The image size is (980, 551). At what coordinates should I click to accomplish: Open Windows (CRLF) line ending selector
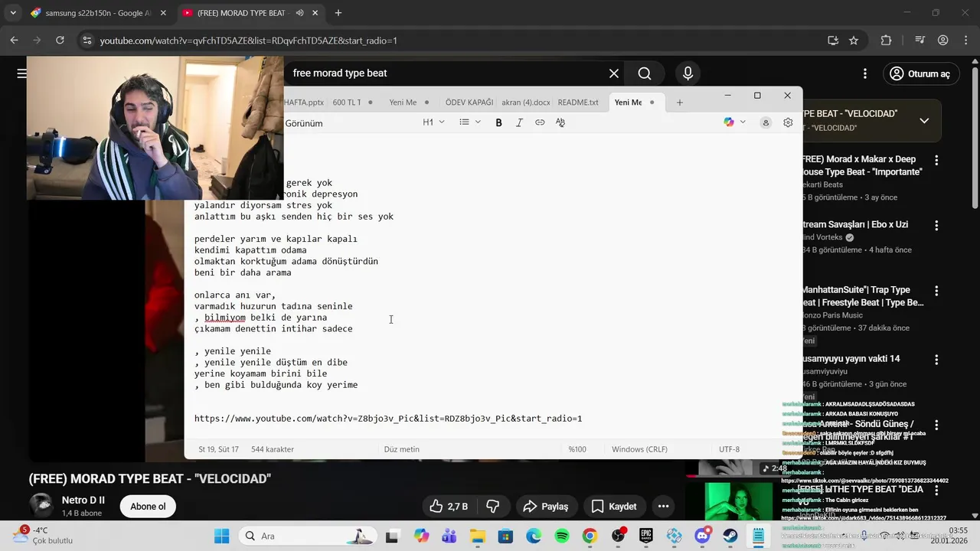tap(639, 449)
